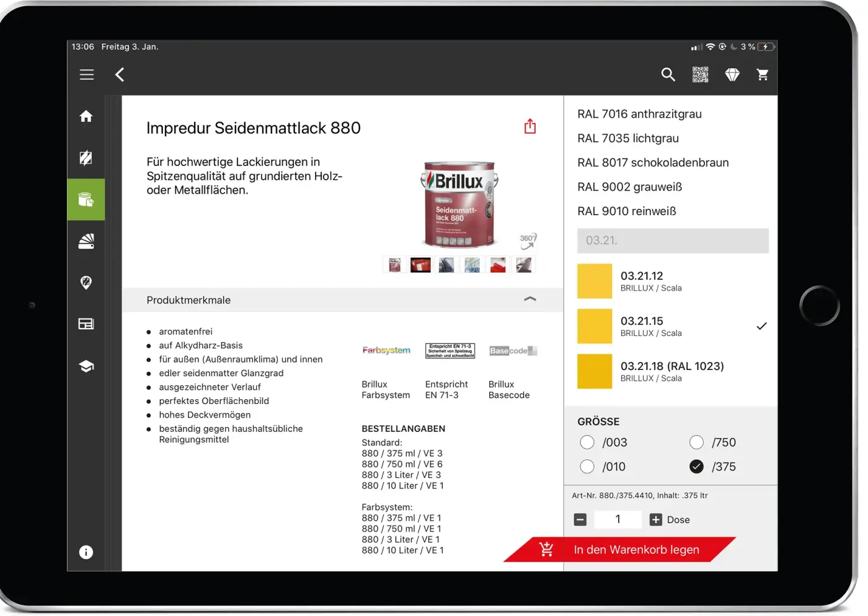Screen dimensions: 868x616
Task: Select the first product thumbnail
Action: (395, 265)
